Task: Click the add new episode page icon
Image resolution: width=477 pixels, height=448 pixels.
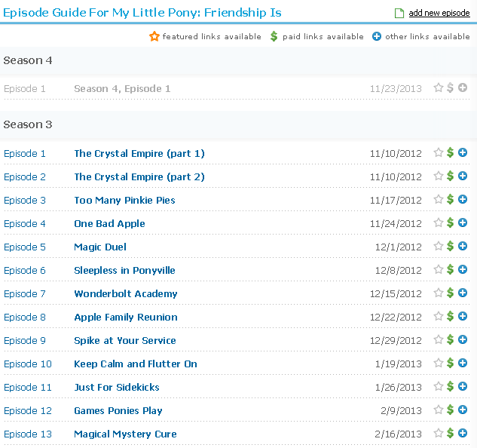Action: coord(399,14)
